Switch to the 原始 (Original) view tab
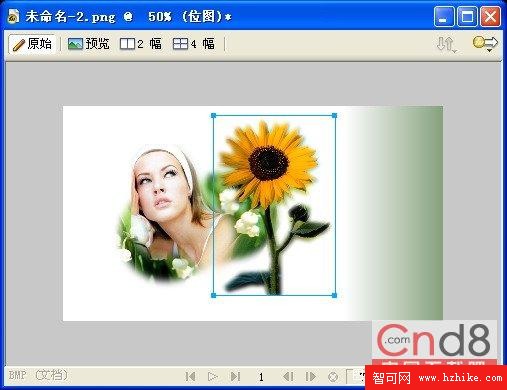 click(32, 44)
